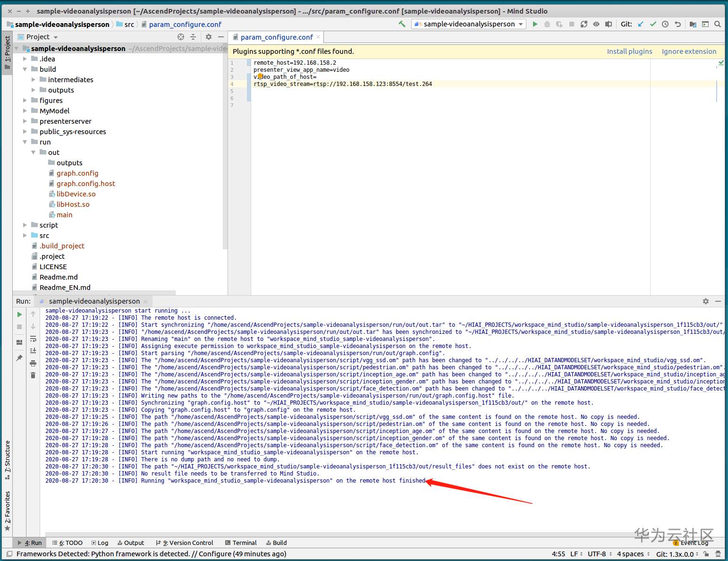Viewport: 728px width, 561px height.
Task: Open the LF line separator selector
Action: coord(576,554)
